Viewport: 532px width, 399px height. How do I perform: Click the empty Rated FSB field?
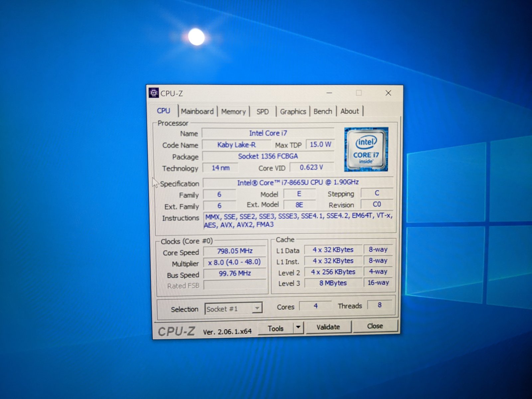[235, 285]
